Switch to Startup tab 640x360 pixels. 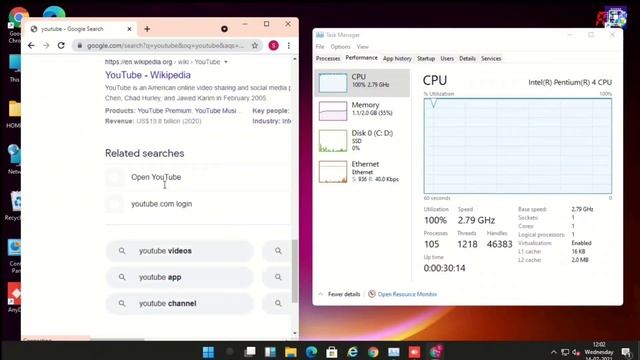click(426, 59)
